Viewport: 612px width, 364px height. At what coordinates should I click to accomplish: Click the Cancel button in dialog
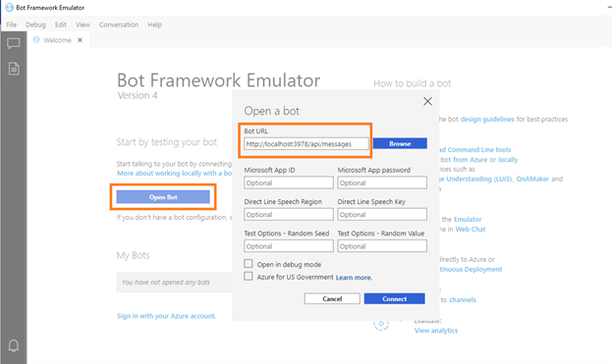(332, 299)
